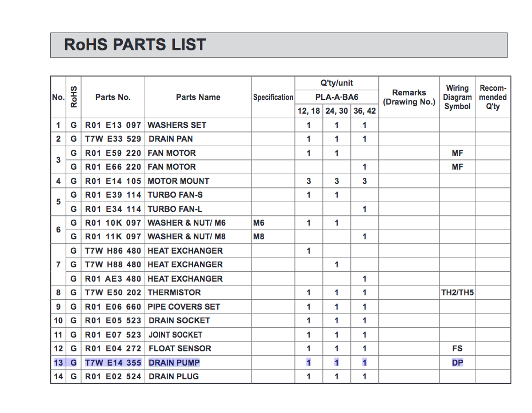Select part number T7W E14 355
The image size is (532, 413).
tap(113, 363)
